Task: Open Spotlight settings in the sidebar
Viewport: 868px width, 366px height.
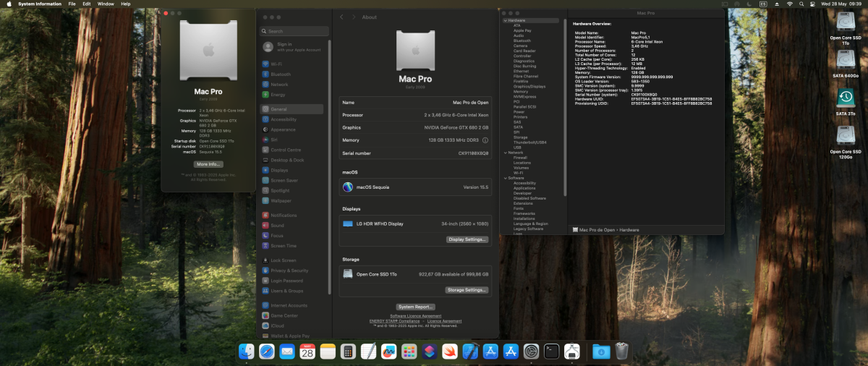Action: (x=292, y=190)
